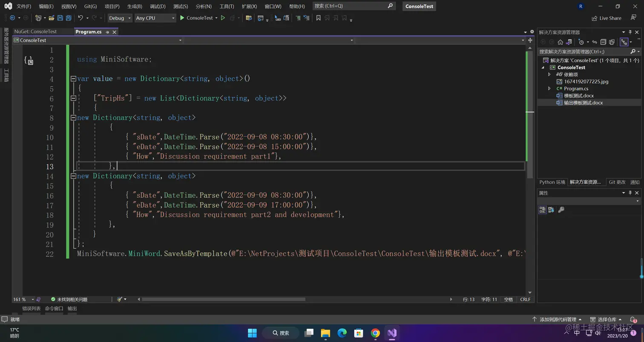Click the Find in Files toolbar icon
The image size is (644, 342).
[249, 18]
